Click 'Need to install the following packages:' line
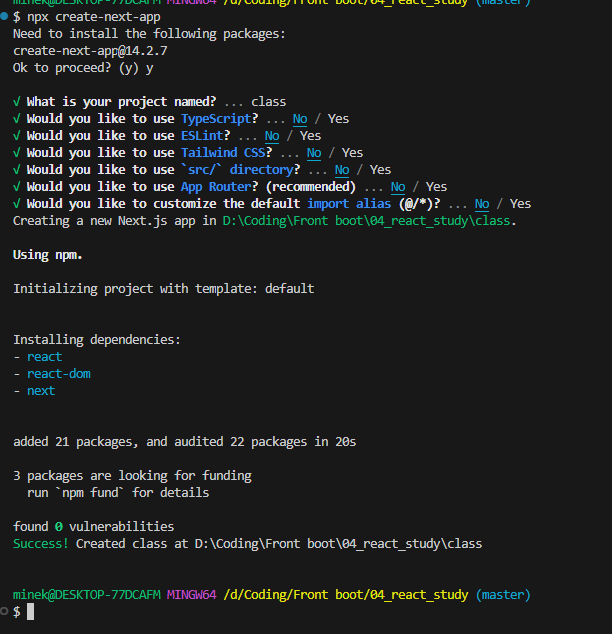 (150, 34)
